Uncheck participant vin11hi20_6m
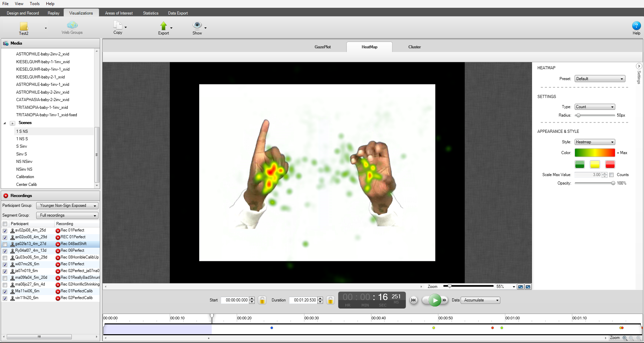The image size is (644, 343). coord(5,298)
